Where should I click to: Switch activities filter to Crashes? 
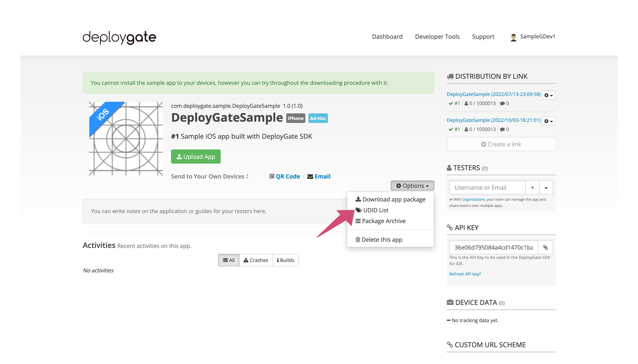pyautogui.click(x=256, y=260)
